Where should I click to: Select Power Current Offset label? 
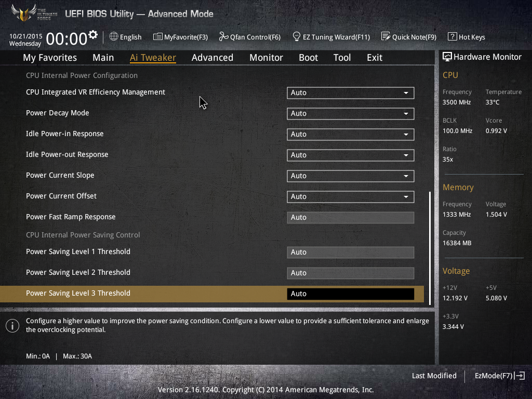click(x=61, y=196)
